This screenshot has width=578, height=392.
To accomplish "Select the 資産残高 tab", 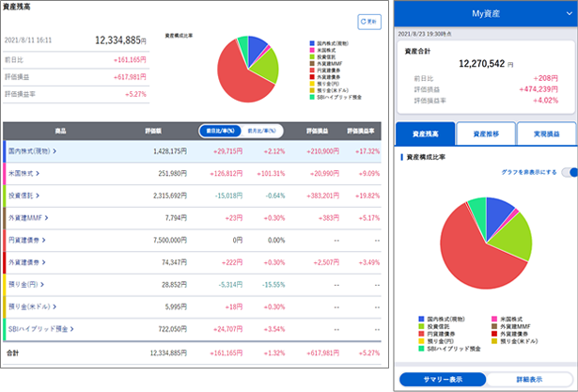I will tap(425, 134).
